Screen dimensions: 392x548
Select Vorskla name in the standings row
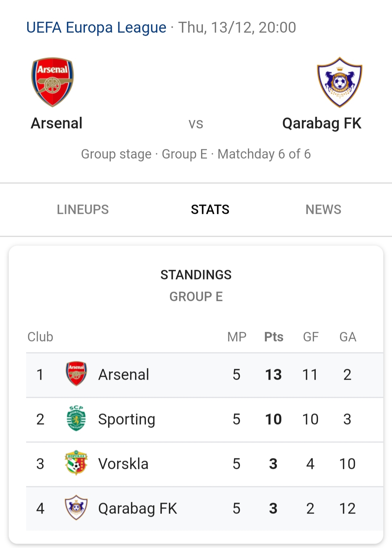point(123,464)
